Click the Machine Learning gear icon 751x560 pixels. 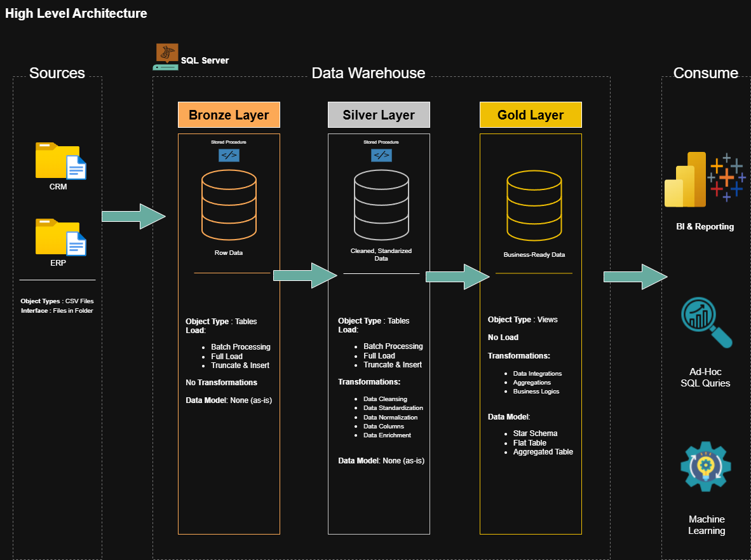(705, 466)
